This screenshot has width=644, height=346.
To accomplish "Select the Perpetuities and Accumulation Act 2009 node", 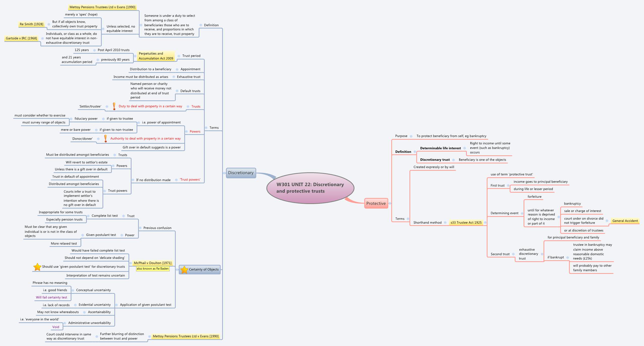I will point(156,56).
